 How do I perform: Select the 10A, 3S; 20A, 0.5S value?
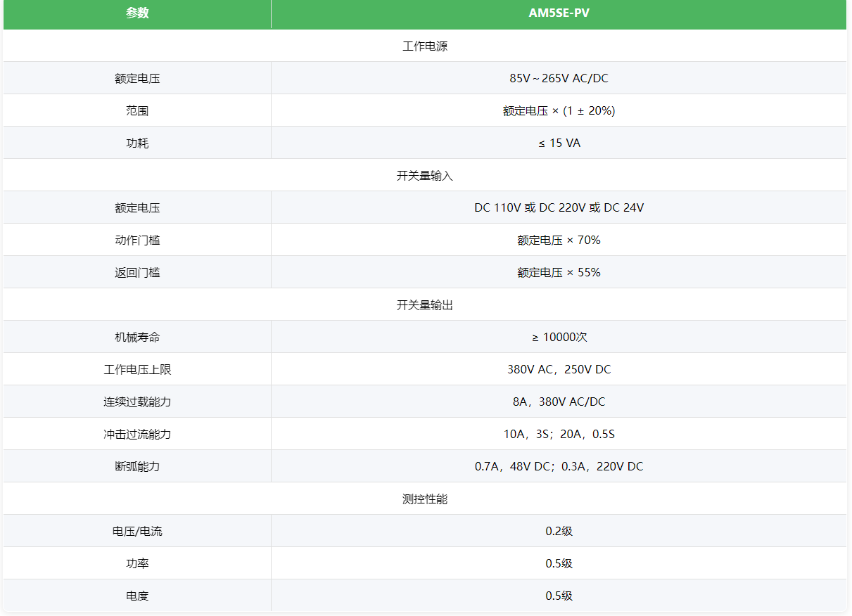click(559, 434)
